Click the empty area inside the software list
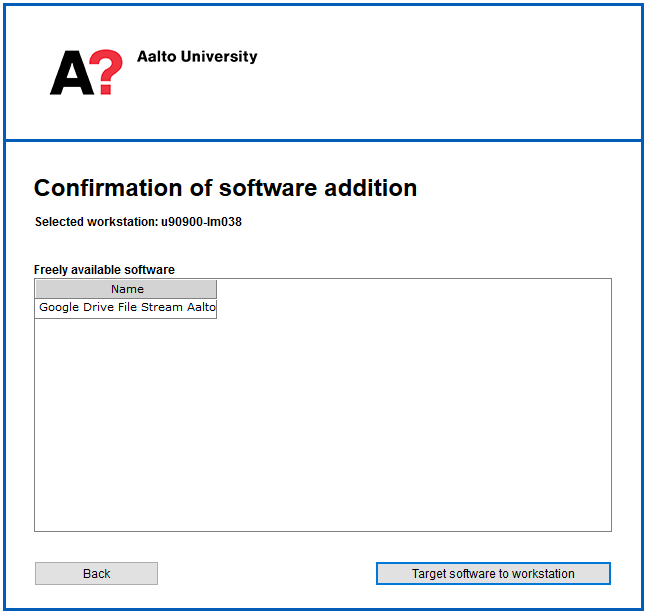Image resolution: width=647 pixels, height=614 pixels. click(322, 430)
